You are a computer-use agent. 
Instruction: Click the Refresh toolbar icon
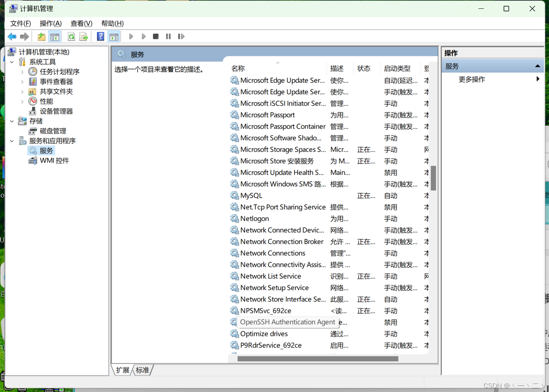coord(71,37)
